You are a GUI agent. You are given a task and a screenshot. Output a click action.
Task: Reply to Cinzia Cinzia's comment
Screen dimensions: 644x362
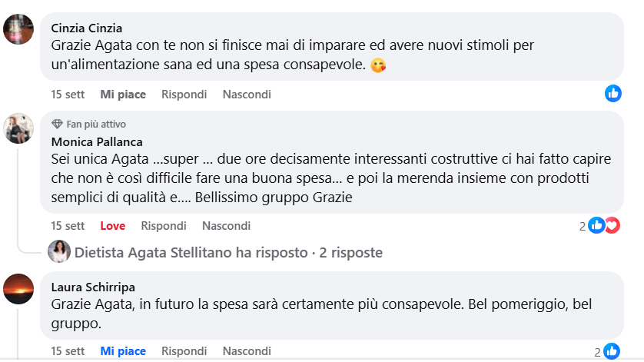tap(184, 95)
